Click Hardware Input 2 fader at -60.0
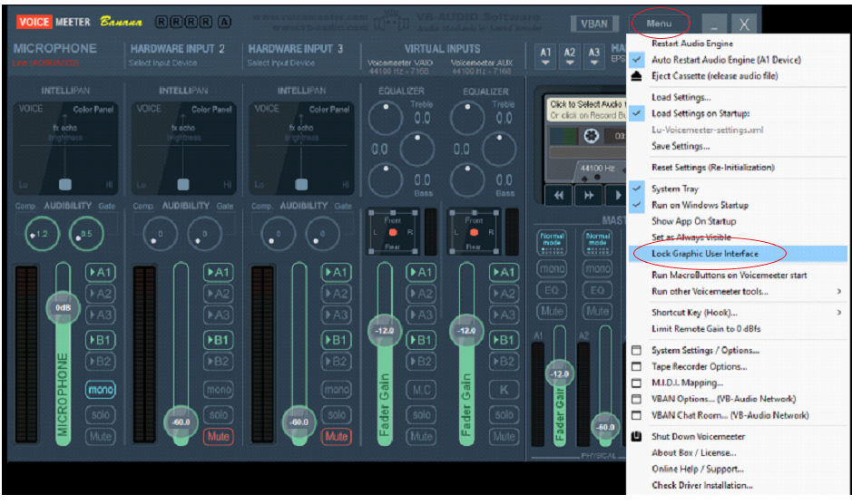The image size is (852, 504). click(x=181, y=422)
